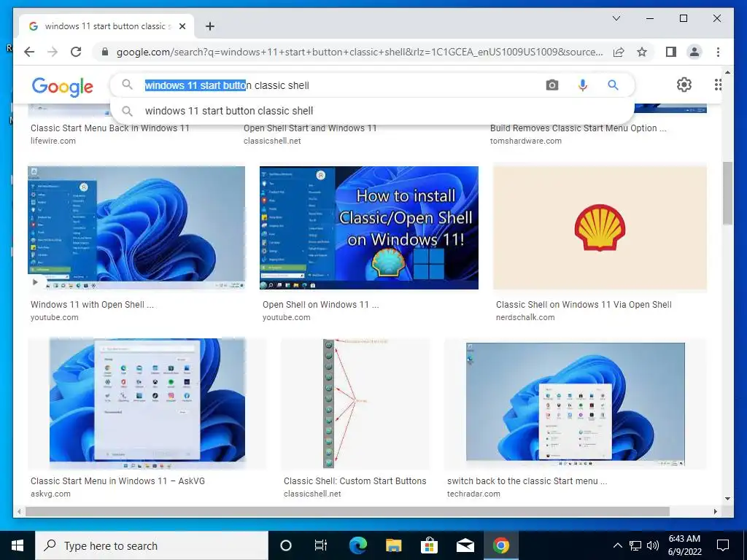Click the nerdschalk.com source text
Image resolution: width=747 pixels, height=560 pixels.
pyautogui.click(x=525, y=318)
